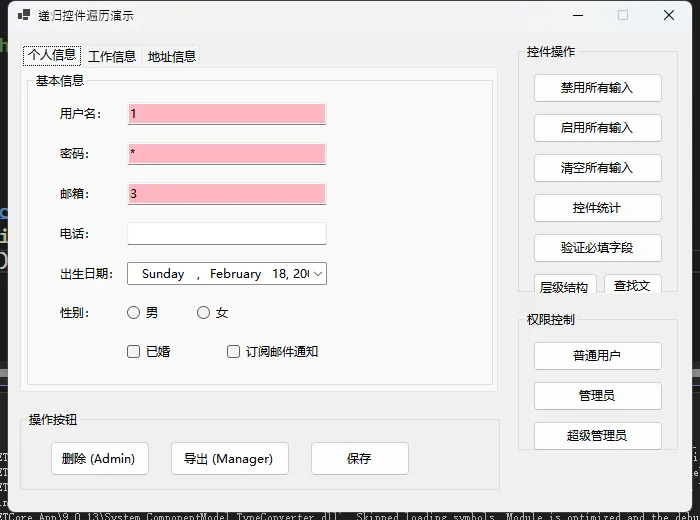This screenshot has height=520, width=700.
Task: Click the app icon in title bar
Action: [24, 15]
